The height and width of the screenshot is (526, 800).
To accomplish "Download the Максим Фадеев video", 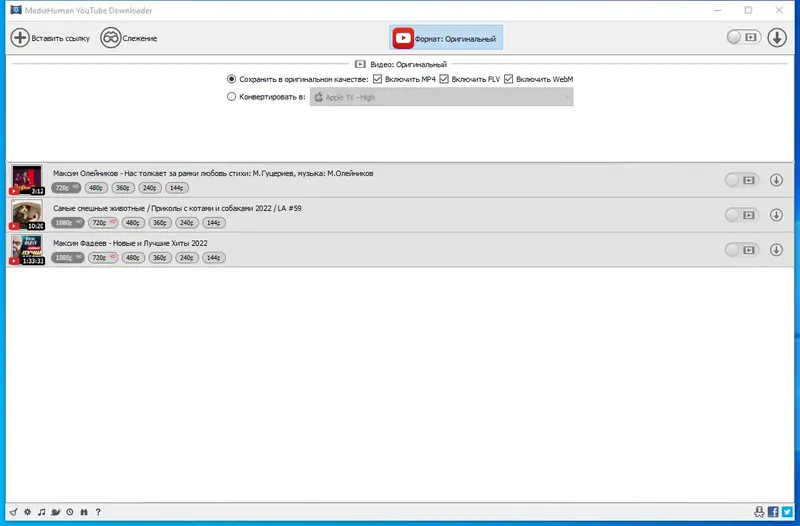I will tap(776, 250).
